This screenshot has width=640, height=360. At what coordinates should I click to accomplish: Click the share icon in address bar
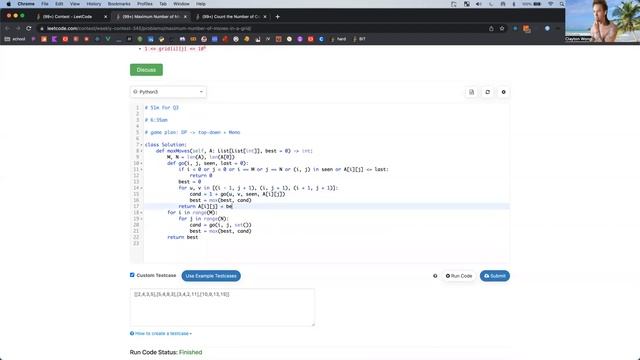[x=491, y=29]
